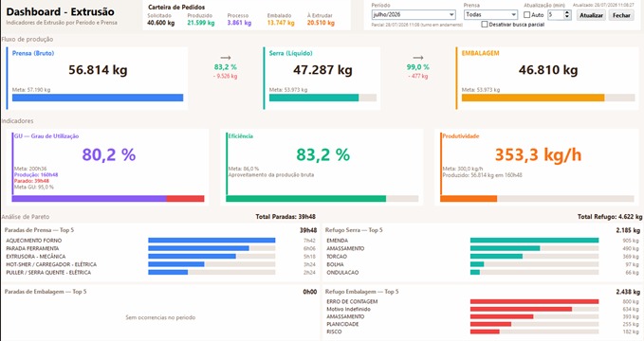Click the Eficiência green progress bar

point(322,199)
